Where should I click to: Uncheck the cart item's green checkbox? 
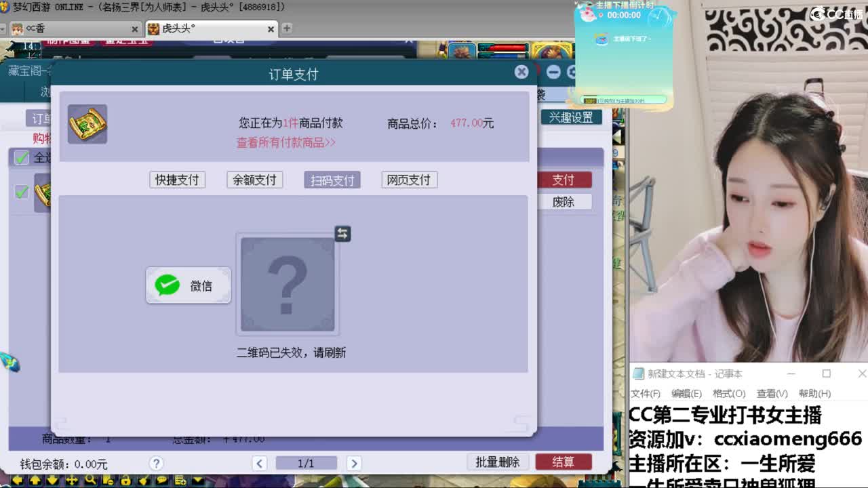tap(22, 192)
